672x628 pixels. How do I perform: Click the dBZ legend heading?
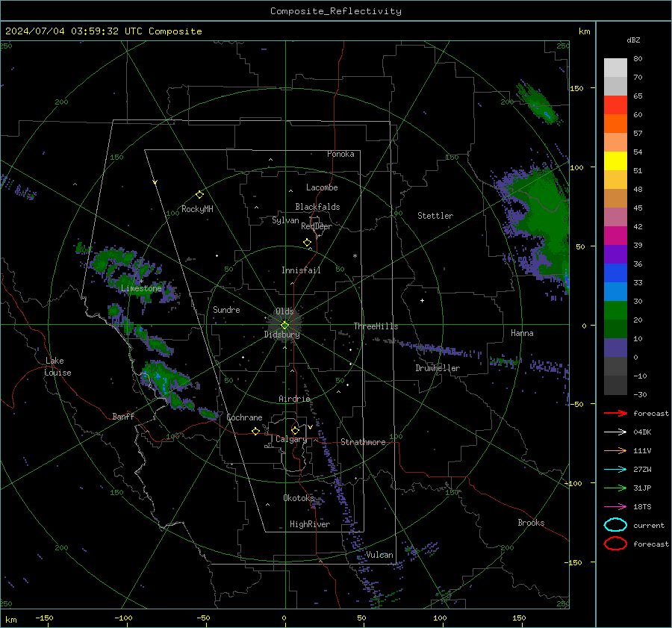633,40
